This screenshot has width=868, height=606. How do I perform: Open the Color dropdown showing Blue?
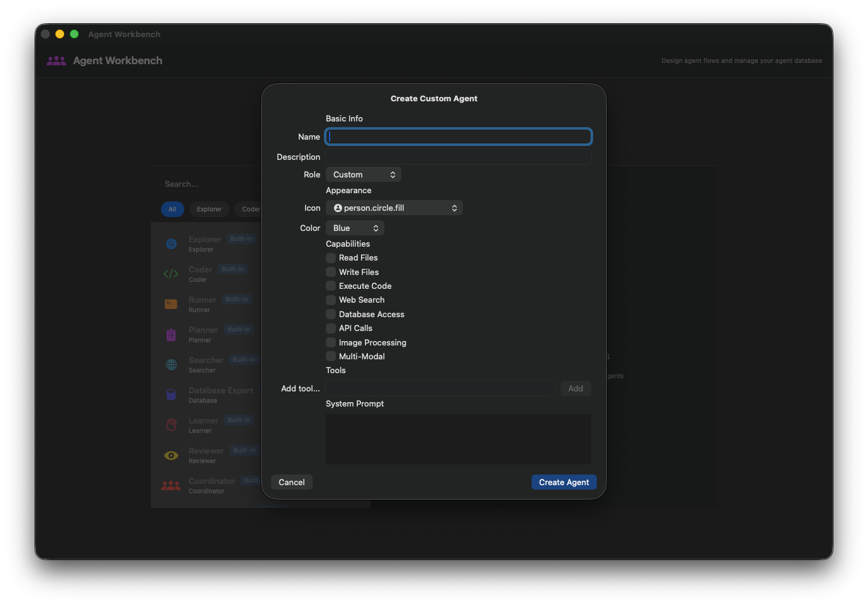(x=355, y=228)
